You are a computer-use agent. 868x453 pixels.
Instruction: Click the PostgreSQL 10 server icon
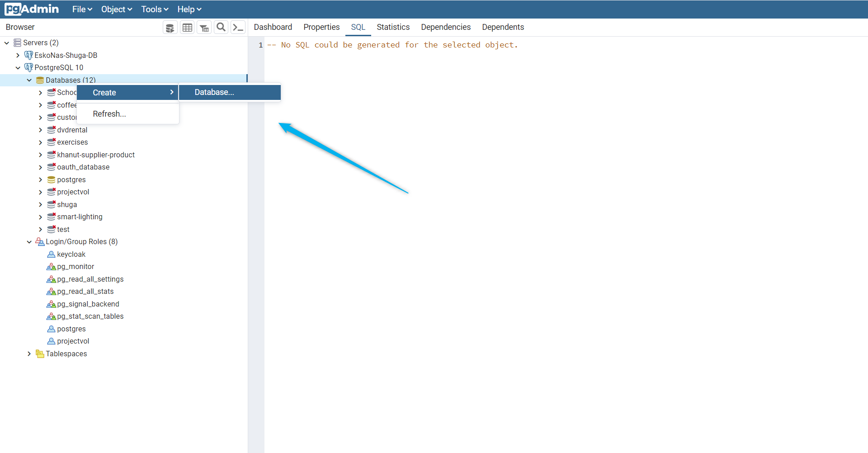point(28,67)
